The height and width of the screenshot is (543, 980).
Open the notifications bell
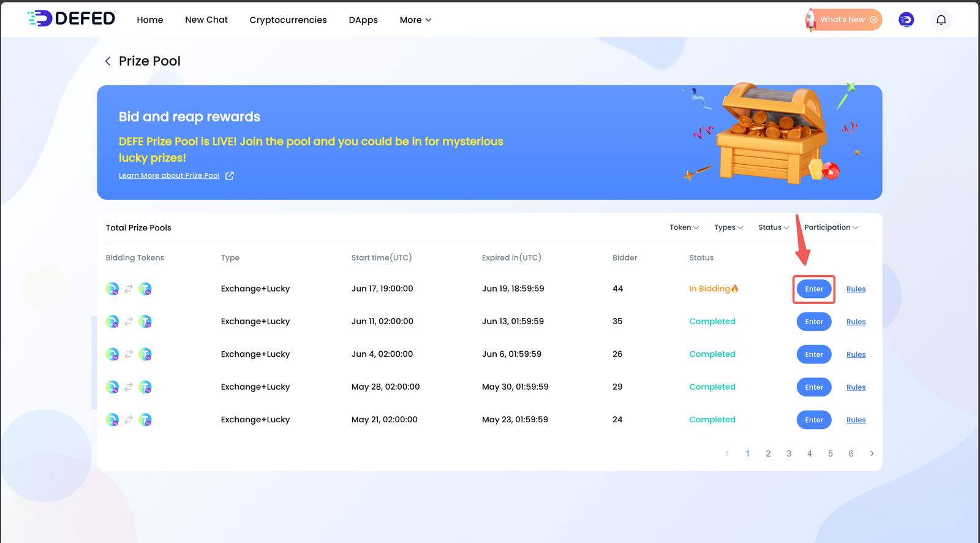click(x=941, y=20)
